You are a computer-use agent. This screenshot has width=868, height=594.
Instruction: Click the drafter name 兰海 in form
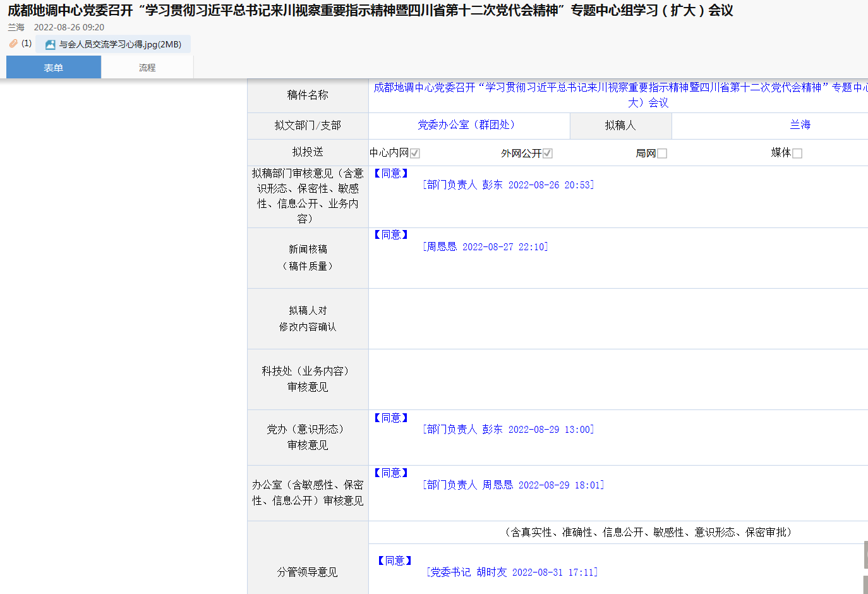pos(800,125)
